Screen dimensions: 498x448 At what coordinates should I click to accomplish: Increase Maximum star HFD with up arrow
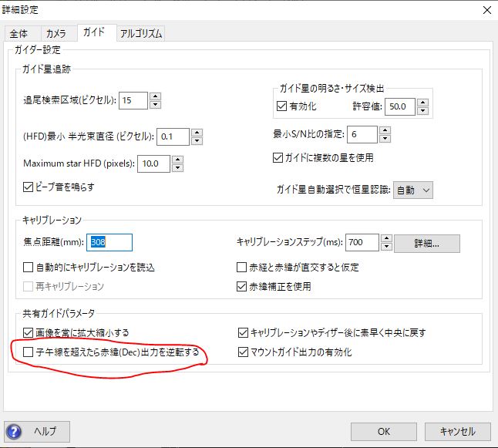[177, 159]
